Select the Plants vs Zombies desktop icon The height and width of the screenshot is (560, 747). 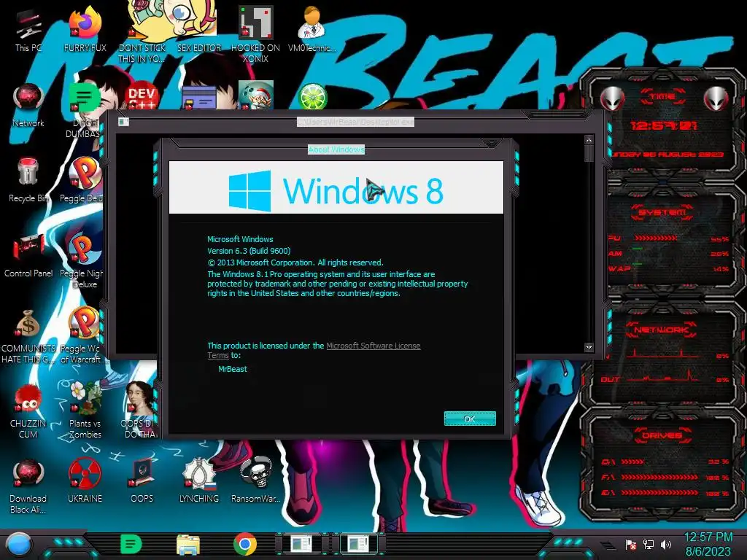coord(85,410)
